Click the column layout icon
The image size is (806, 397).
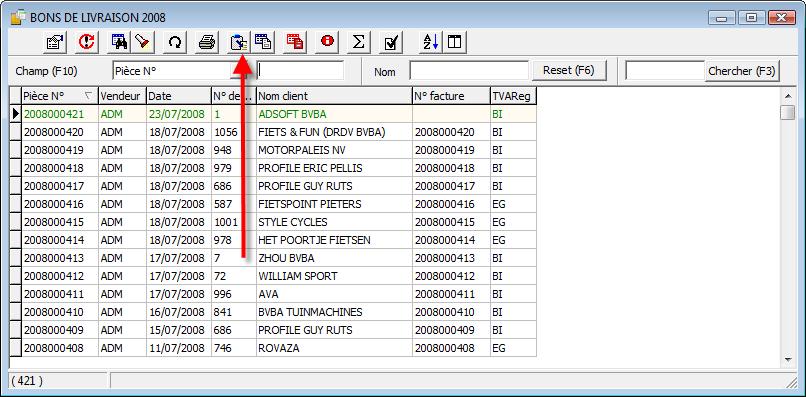[454, 42]
